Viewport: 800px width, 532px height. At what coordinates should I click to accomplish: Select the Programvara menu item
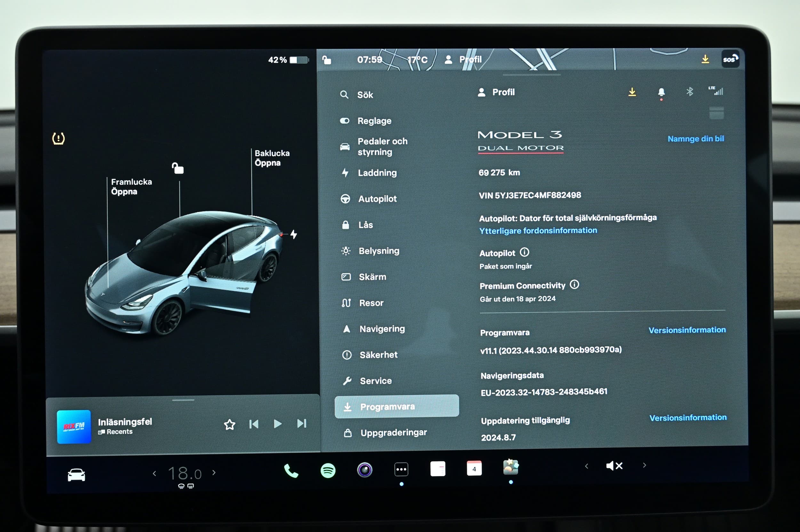(x=397, y=407)
